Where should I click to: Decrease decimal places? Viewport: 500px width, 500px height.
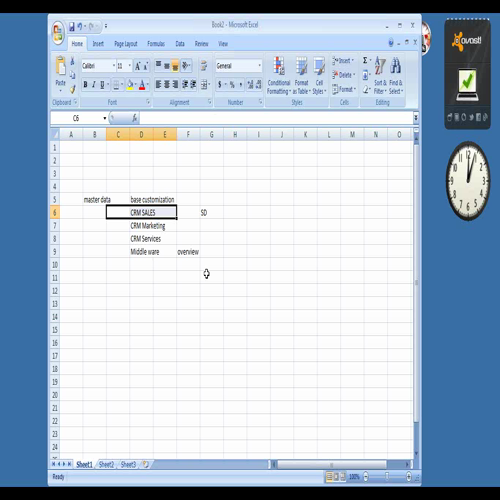pyautogui.click(x=258, y=85)
